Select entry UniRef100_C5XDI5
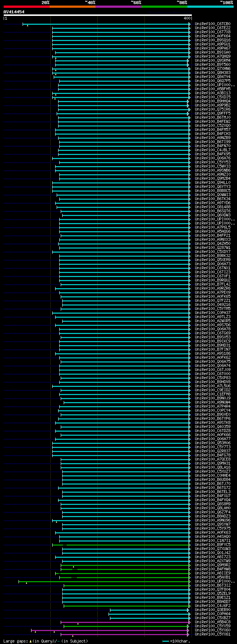 213,97
